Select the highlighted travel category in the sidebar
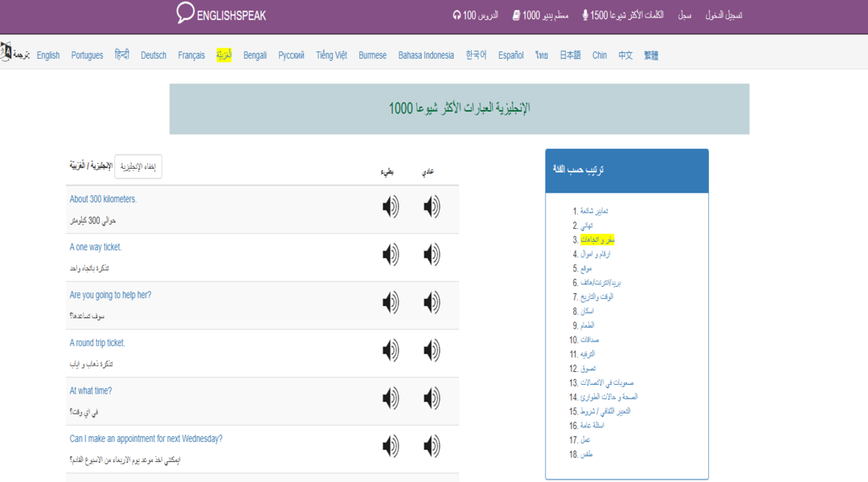The height and width of the screenshot is (482, 868). click(x=597, y=239)
